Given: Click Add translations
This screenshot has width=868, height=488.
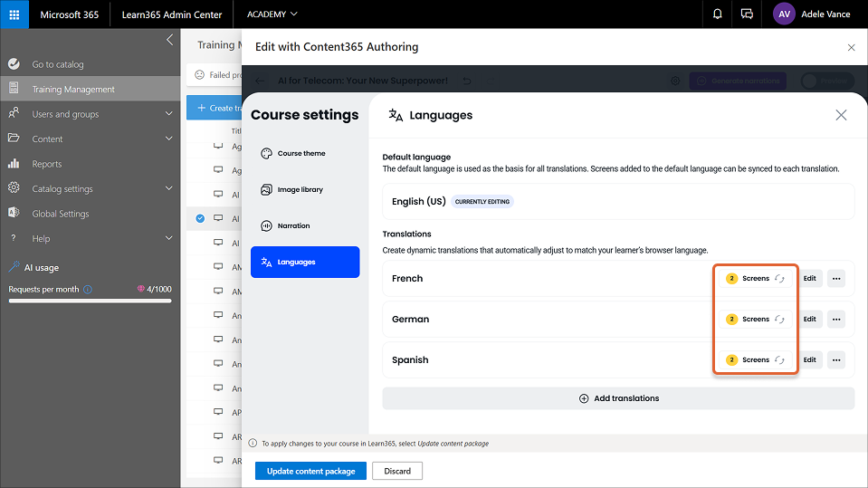Looking at the screenshot, I should click(x=618, y=398).
